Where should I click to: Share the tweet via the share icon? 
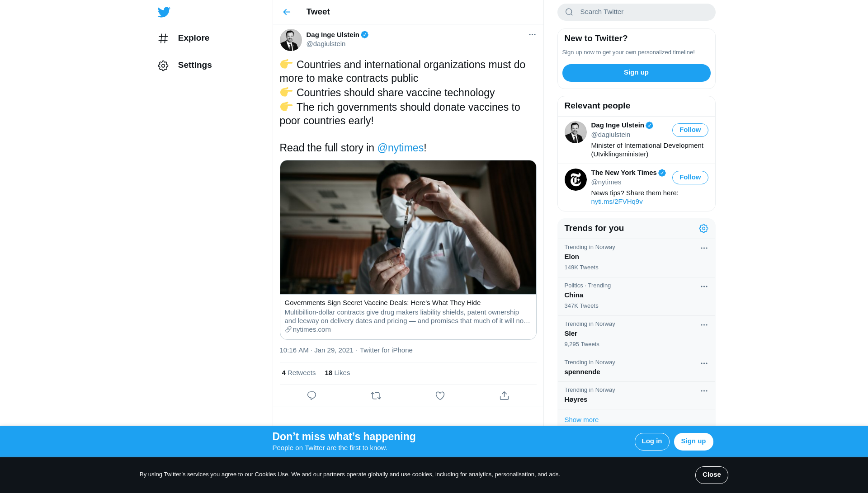point(504,396)
